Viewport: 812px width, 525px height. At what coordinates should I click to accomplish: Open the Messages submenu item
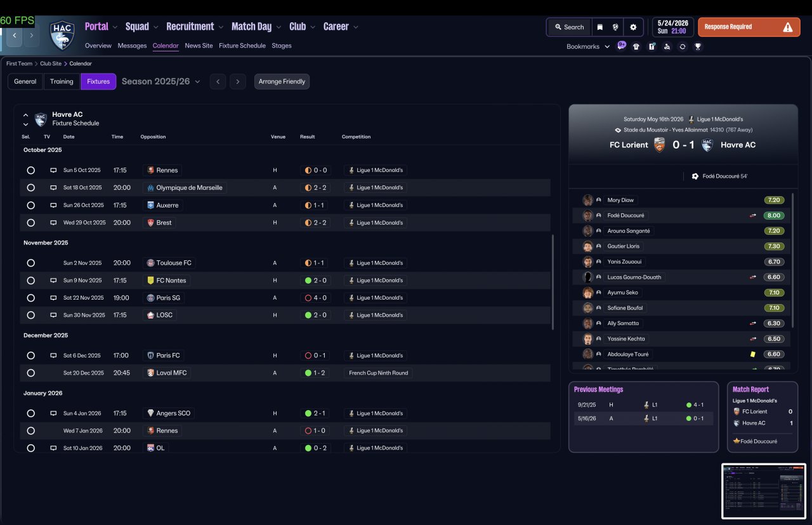tap(132, 46)
